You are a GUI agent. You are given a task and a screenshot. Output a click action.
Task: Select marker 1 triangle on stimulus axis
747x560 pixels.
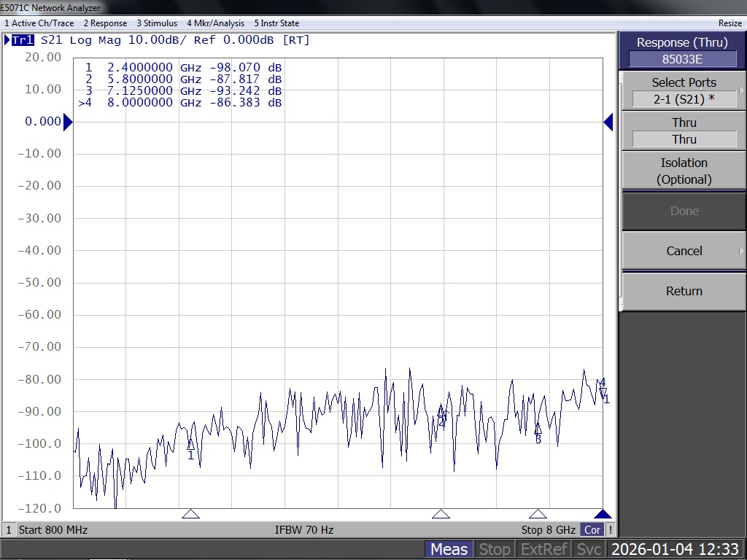click(190, 513)
